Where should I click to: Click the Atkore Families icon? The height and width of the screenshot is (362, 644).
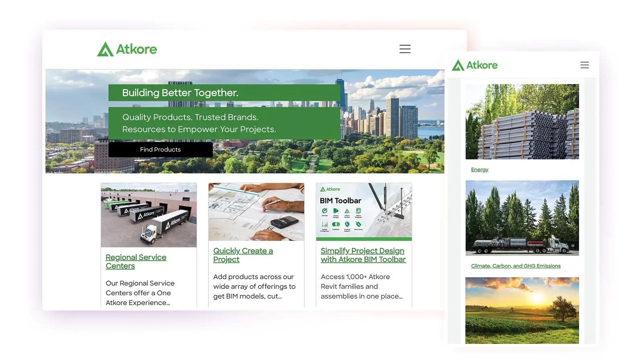(347, 211)
